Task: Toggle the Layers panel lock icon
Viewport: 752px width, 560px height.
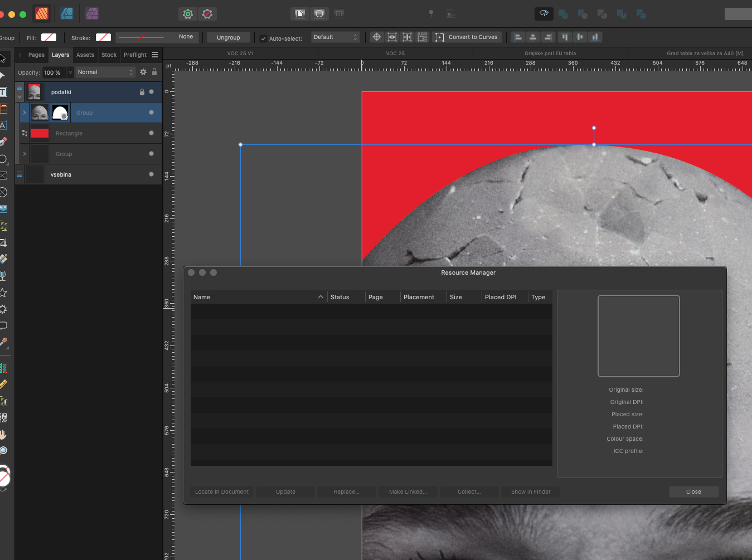Action: [154, 72]
